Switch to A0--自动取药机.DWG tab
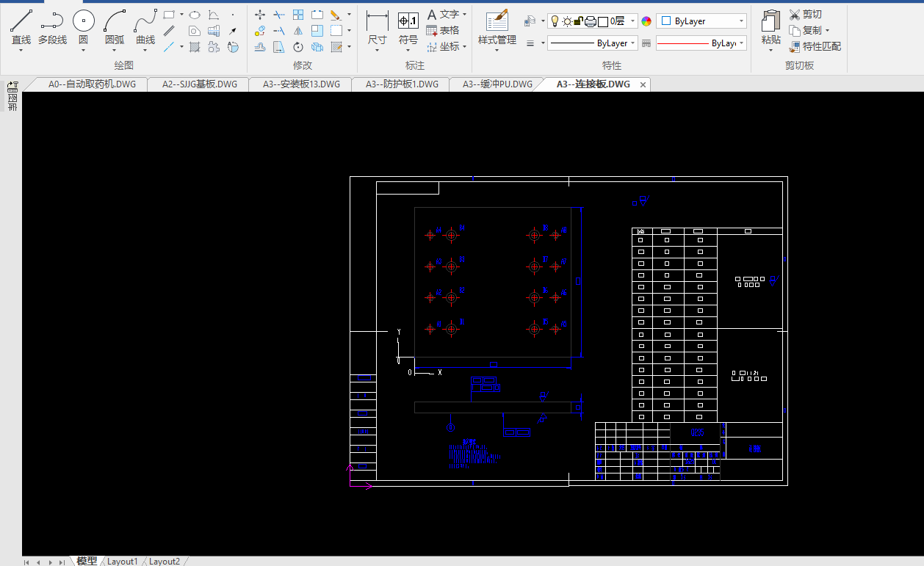This screenshot has width=924, height=566. click(x=92, y=84)
